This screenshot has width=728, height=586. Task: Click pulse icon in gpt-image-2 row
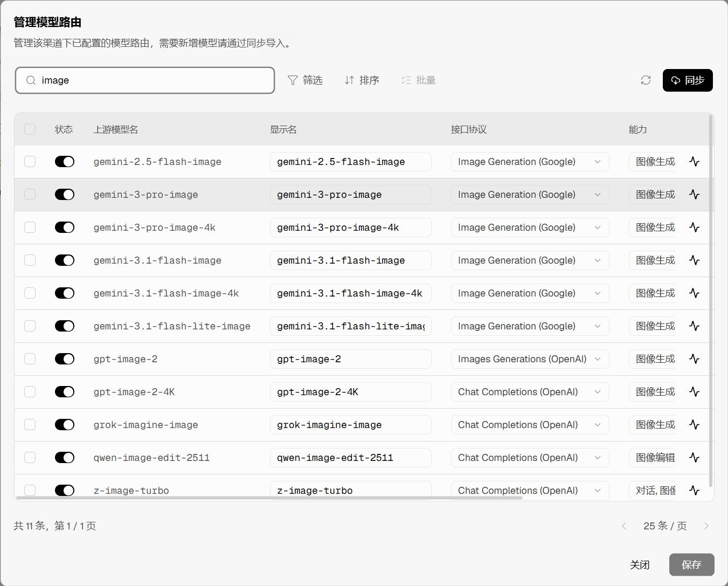694,359
